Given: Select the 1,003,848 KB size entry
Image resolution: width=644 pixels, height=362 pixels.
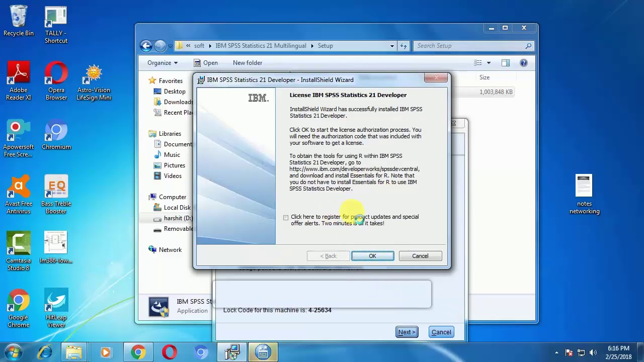Looking at the screenshot, I should (x=496, y=92).
